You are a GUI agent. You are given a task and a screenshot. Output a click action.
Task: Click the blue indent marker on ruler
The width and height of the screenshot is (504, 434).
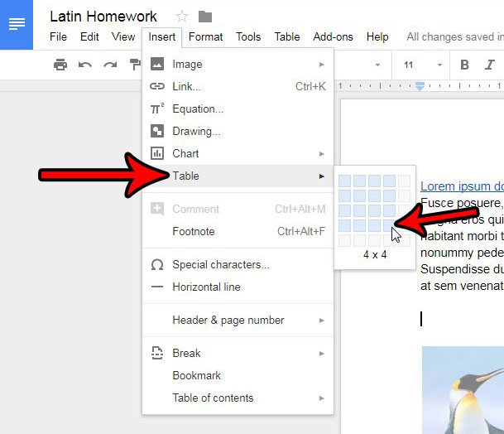(x=420, y=86)
